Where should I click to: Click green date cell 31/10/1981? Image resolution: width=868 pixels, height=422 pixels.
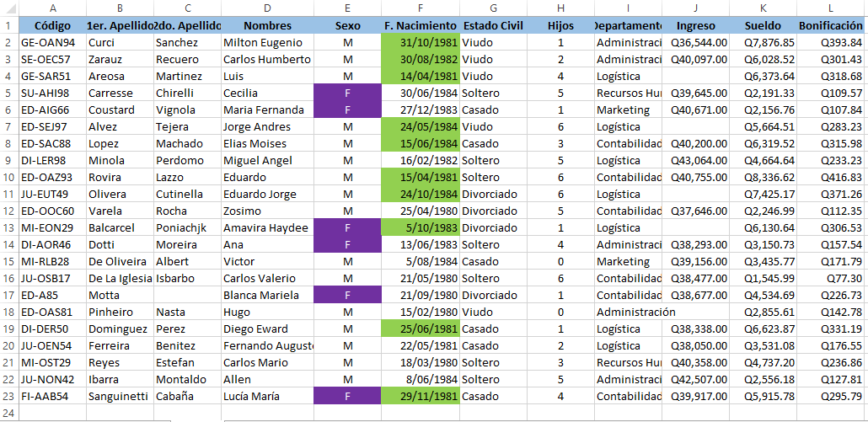click(421, 43)
